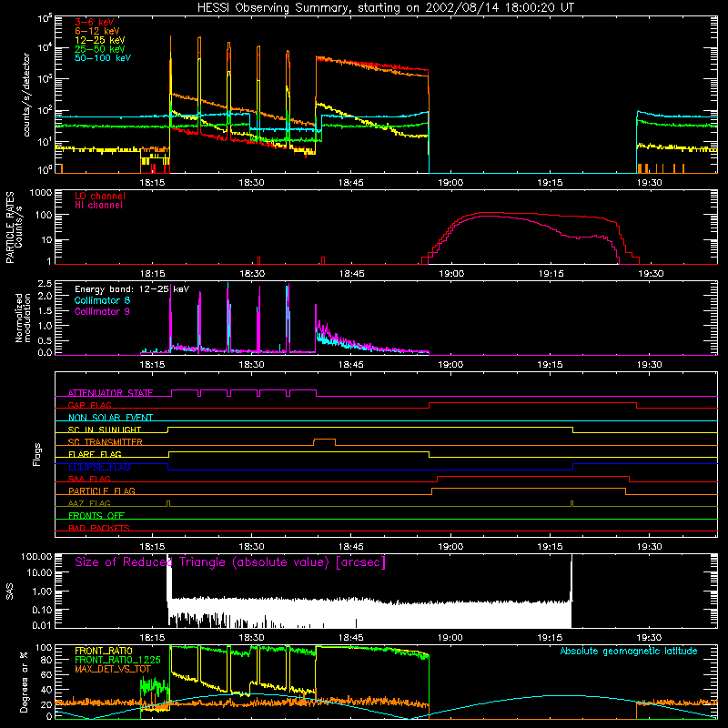Click the dim A47_FLAG label

pos(89,503)
